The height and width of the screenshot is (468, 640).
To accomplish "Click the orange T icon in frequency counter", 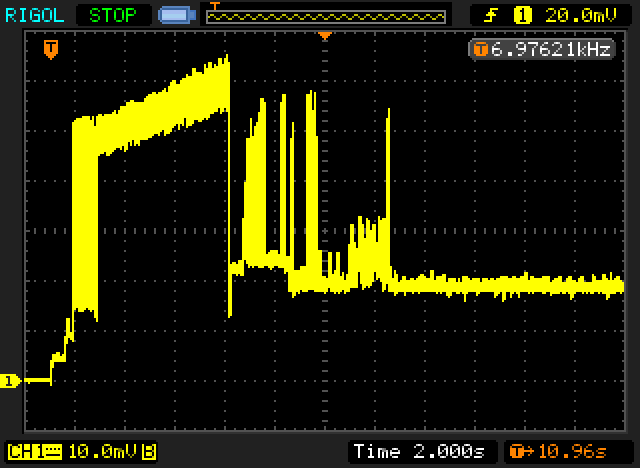I will 480,50.
